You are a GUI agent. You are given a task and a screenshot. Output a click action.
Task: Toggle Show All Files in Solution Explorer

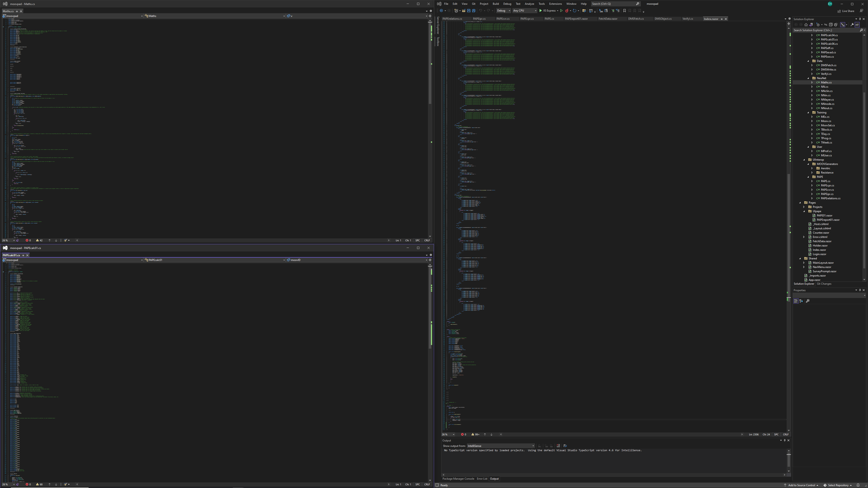(836, 25)
